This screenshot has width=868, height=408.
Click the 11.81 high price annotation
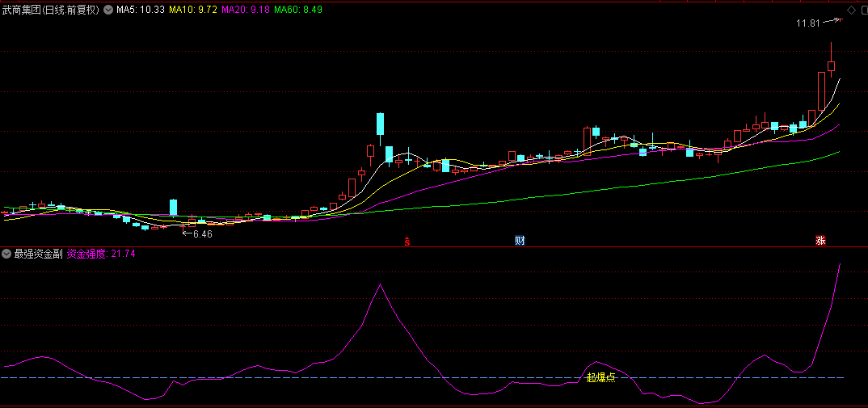click(808, 23)
